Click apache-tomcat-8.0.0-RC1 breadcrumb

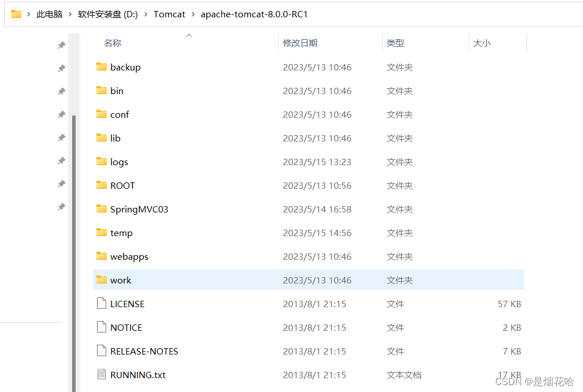coord(255,14)
